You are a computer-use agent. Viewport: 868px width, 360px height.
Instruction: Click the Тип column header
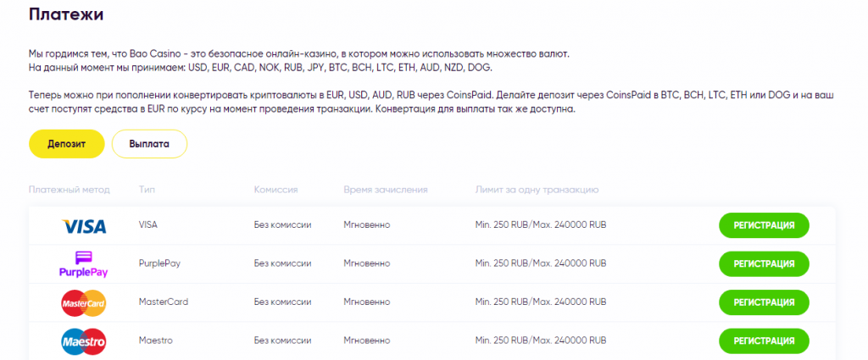(x=147, y=190)
